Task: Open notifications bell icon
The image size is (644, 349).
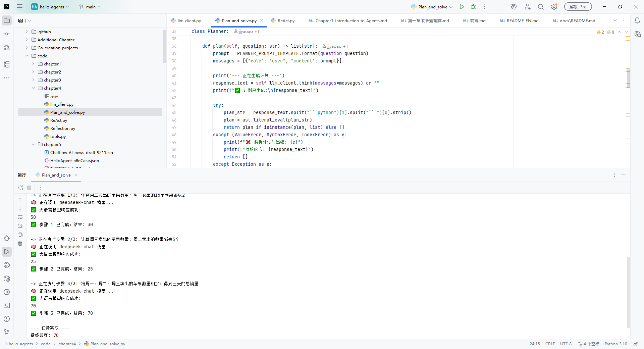Action: click(x=637, y=20)
